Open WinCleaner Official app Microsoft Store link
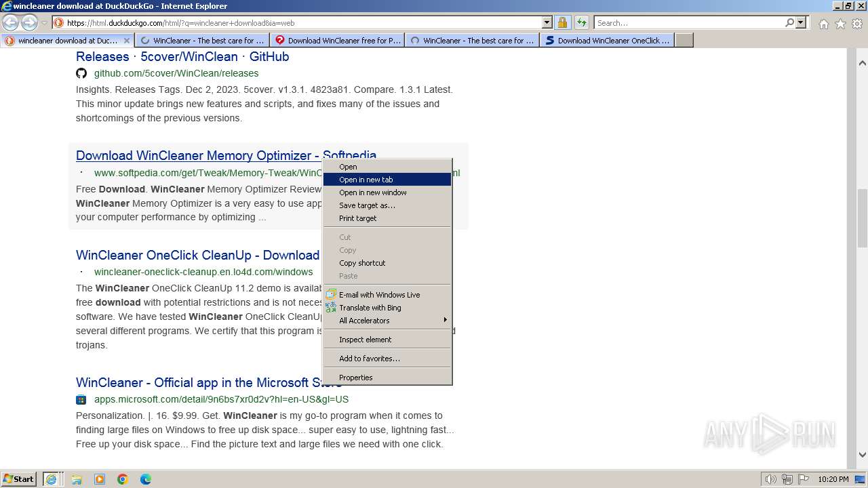Image resolution: width=868 pixels, height=488 pixels. (209, 383)
